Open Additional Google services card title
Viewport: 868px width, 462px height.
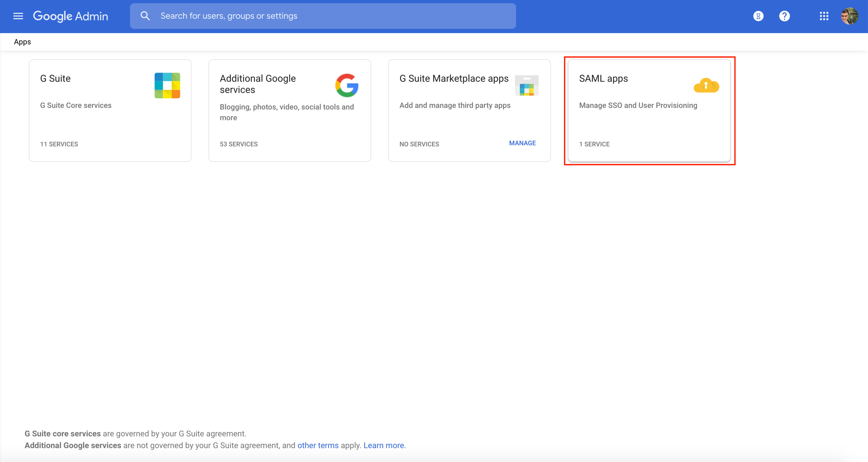(257, 84)
